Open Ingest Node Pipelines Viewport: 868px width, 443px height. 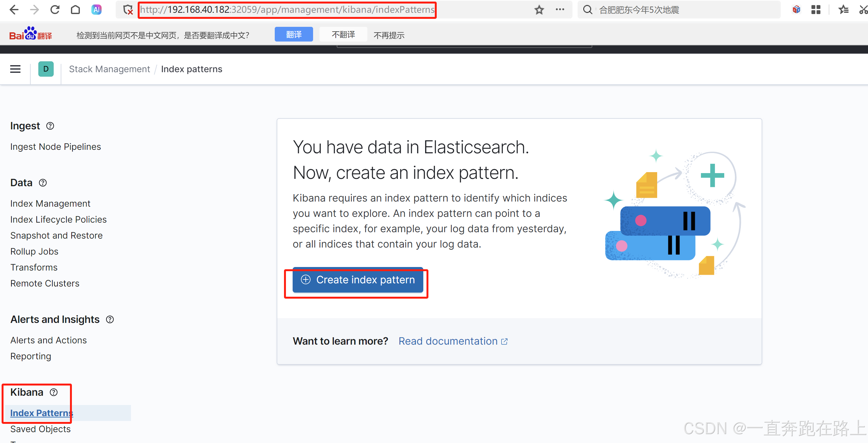click(x=56, y=147)
